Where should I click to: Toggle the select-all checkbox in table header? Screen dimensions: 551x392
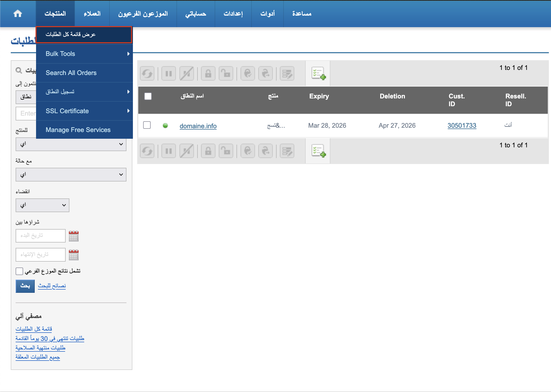click(148, 96)
